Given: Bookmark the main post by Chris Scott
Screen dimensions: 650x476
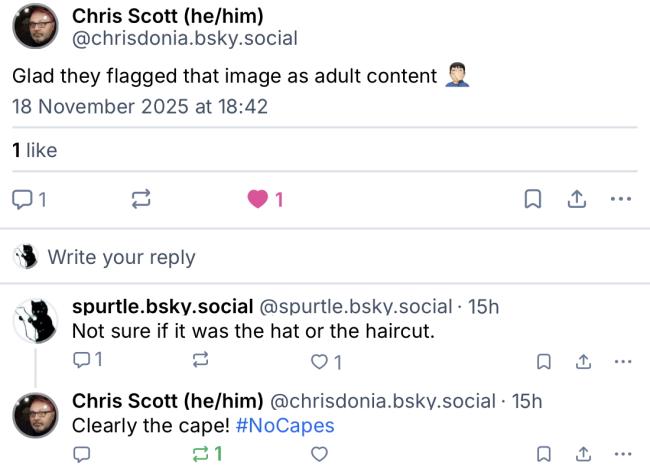Looking at the screenshot, I should (x=533, y=200).
